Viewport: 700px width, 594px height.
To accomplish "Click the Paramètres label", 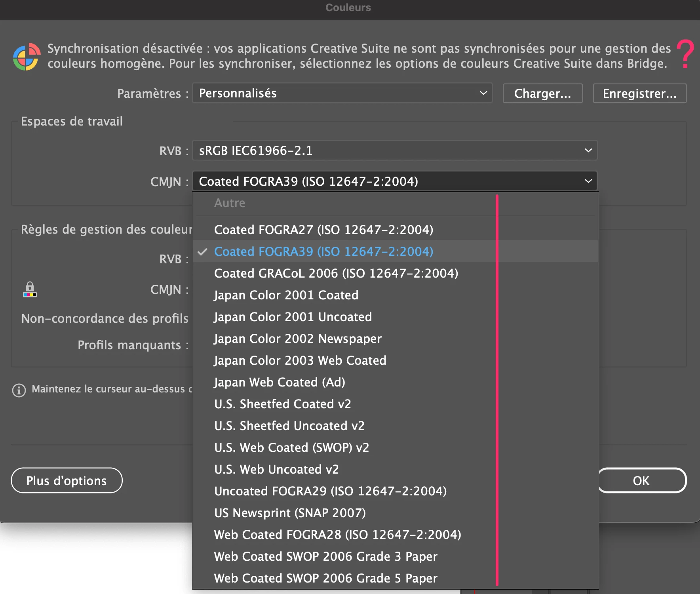I will [x=153, y=93].
